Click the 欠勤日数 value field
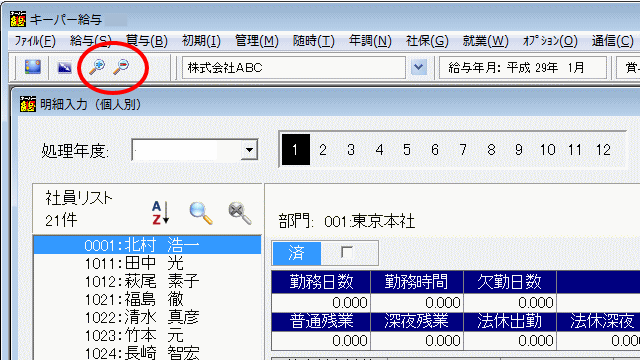Image resolution: width=640 pixels, height=360 pixels. 510,303
